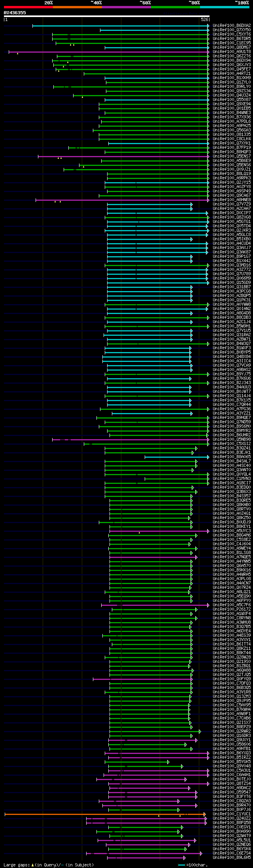Image resolution: width=253 pixels, height=868 pixels.
Task: Select the UniRef100_A8LQ21 label
Action: pos(232,592)
